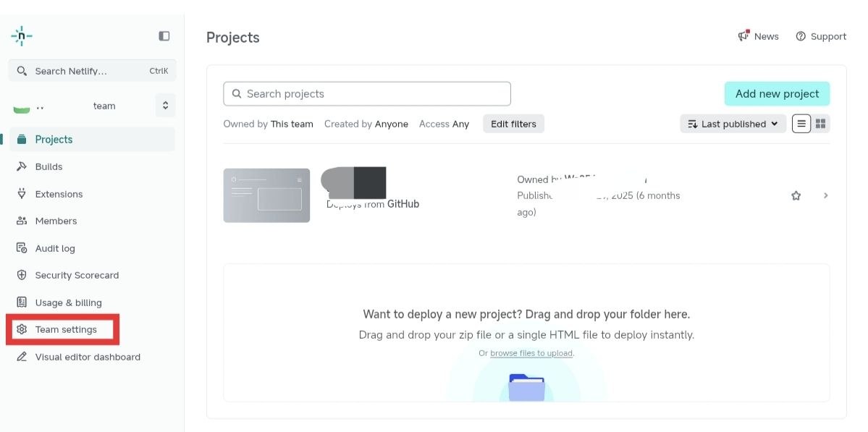Change the Owned by This team filter
868x432 pixels.
tap(268, 124)
